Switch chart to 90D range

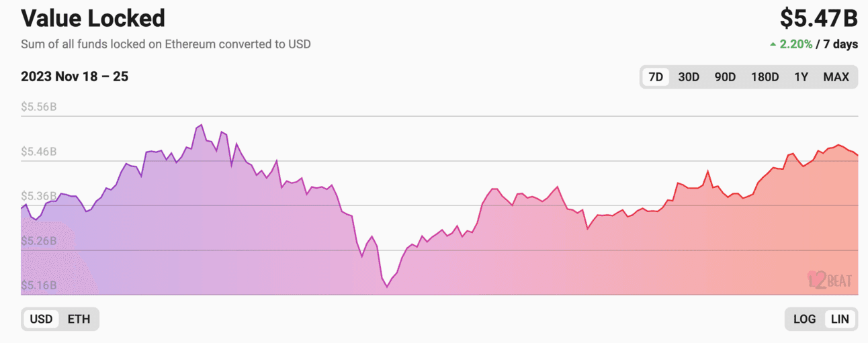(725, 77)
